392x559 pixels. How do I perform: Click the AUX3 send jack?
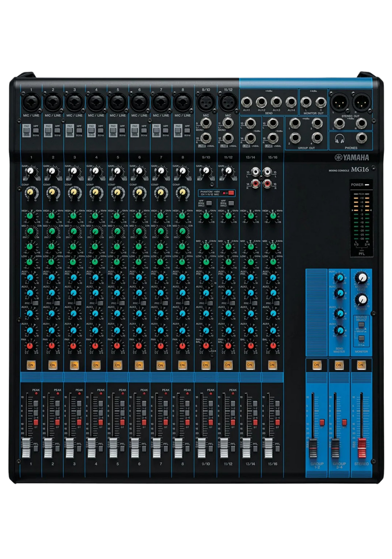(x=276, y=102)
